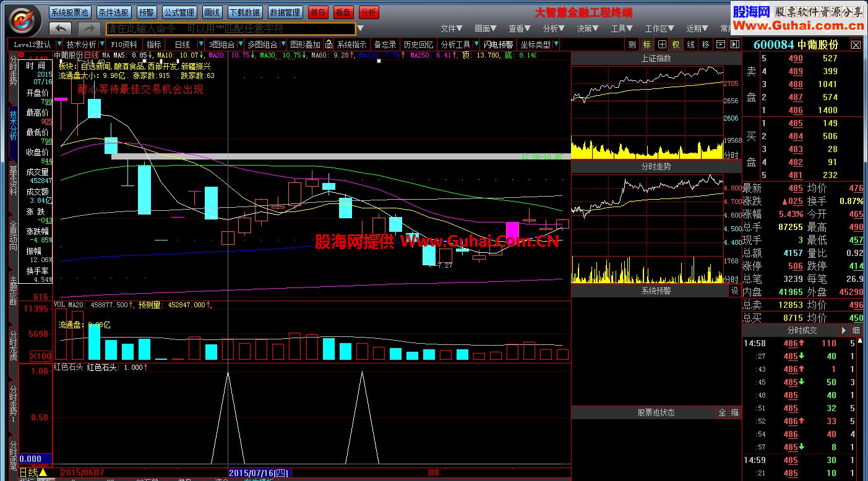Open the 文件 menu

tap(451, 28)
